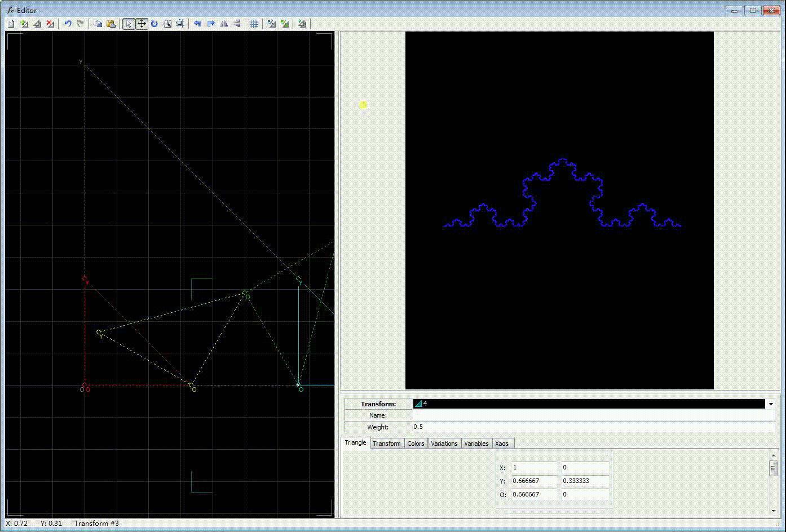Switch to rotate triangle mode
This screenshot has width=786, height=532.
pos(154,24)
